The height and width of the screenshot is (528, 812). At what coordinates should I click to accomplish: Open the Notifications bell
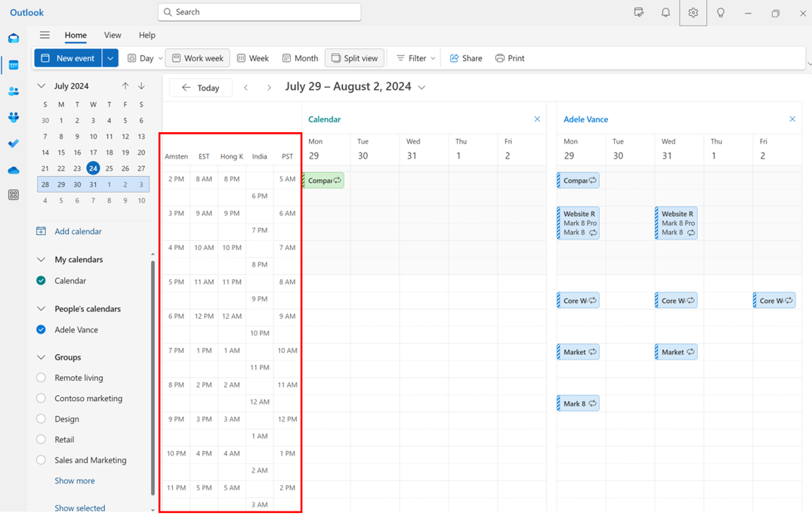coord(665,13)
